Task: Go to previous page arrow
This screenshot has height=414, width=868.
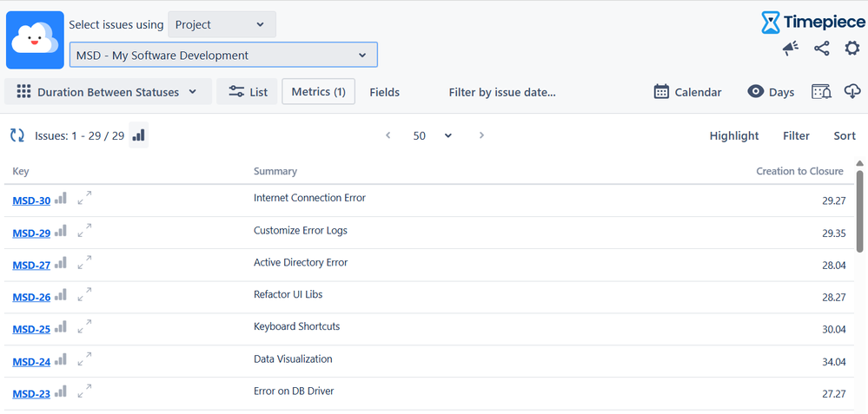Action: [x=388, y=135]
